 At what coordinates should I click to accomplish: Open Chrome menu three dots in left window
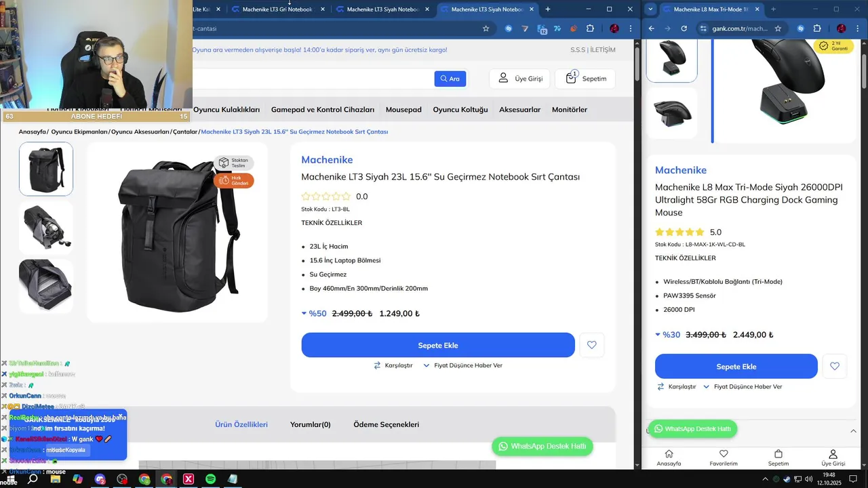coord(631,28)
